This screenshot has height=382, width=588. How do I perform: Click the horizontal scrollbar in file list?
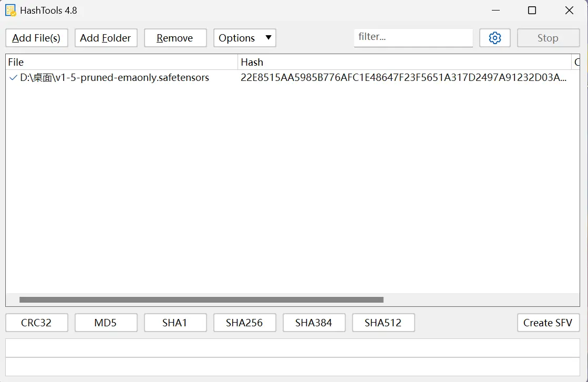point(201,300)
